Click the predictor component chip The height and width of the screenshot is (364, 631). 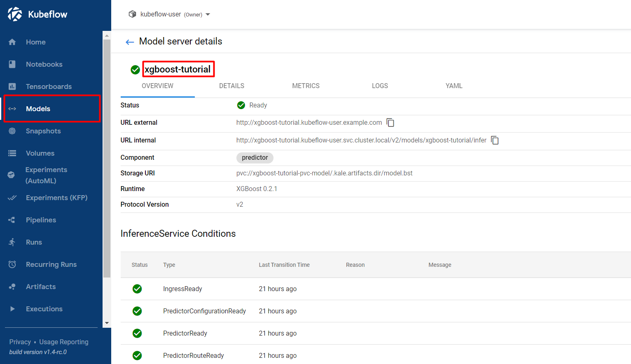[x=255, y=158]
